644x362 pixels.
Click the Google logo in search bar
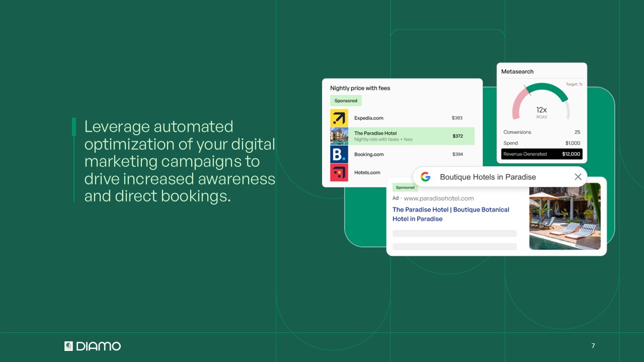coord(426,177)
